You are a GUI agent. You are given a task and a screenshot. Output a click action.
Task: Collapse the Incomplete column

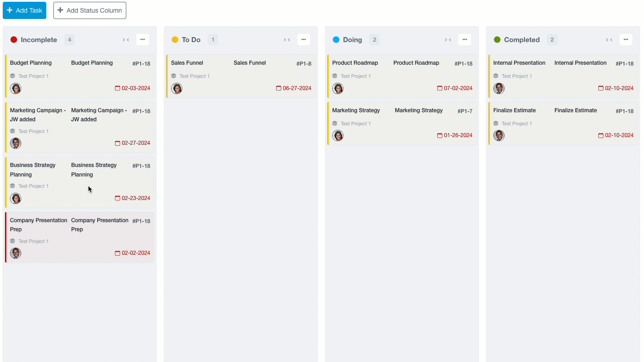coord(126,40)
